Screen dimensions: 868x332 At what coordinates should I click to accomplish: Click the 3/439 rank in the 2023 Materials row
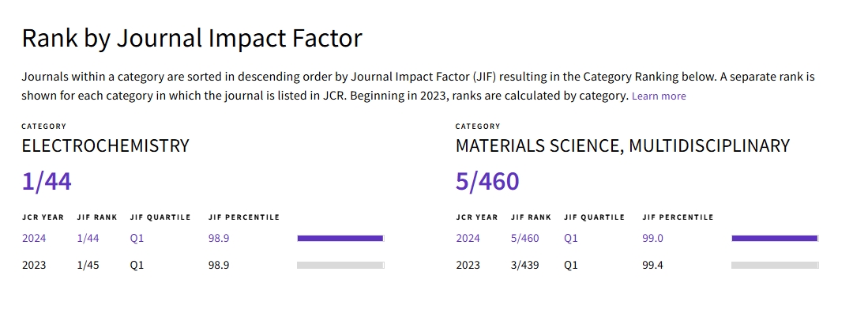pyautogui.click(x=525, y=266)
